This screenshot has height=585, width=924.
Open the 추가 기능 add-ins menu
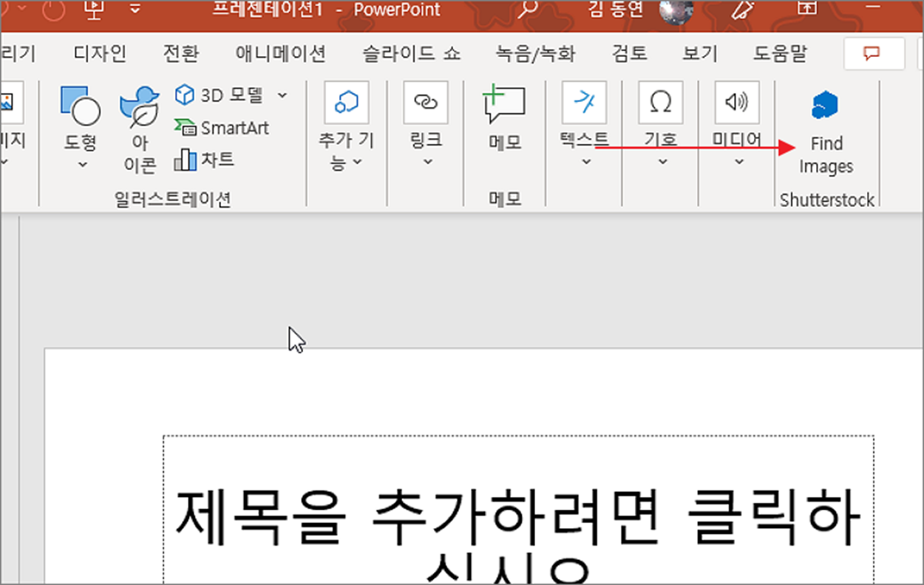coord(347,127)
